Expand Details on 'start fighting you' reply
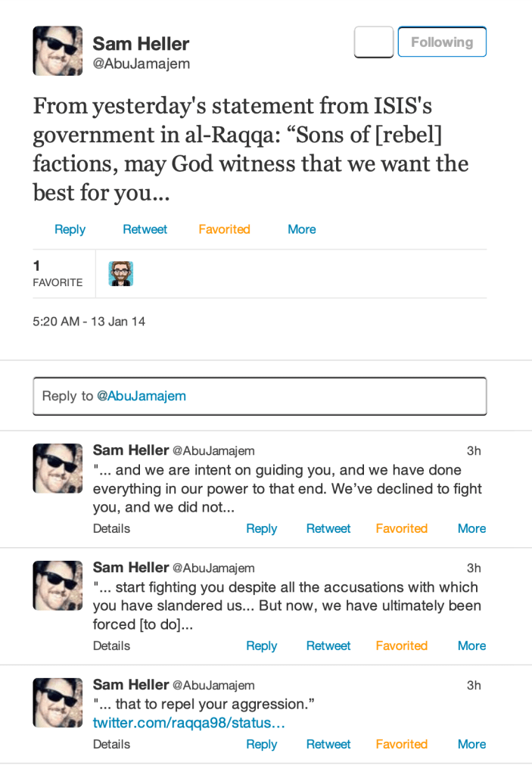The width and height of the screenshot is (532, 775). 111,646
